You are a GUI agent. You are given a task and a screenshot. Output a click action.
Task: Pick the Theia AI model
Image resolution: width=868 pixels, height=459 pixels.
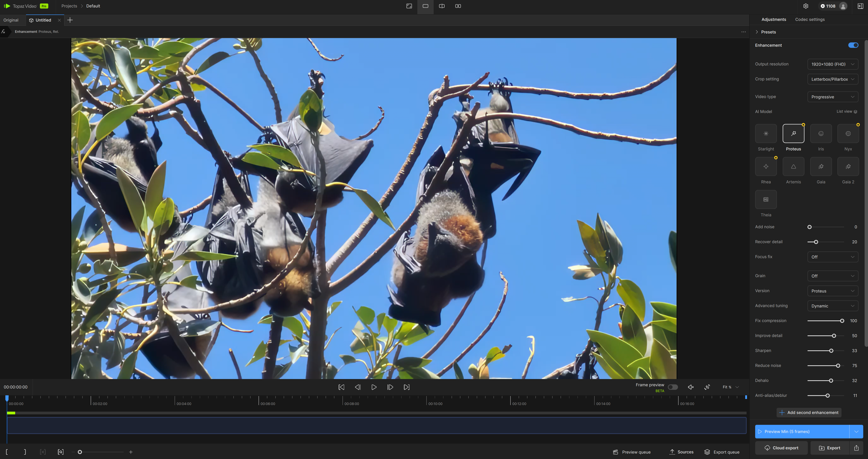pyautogui.click(x=766, y=200)
